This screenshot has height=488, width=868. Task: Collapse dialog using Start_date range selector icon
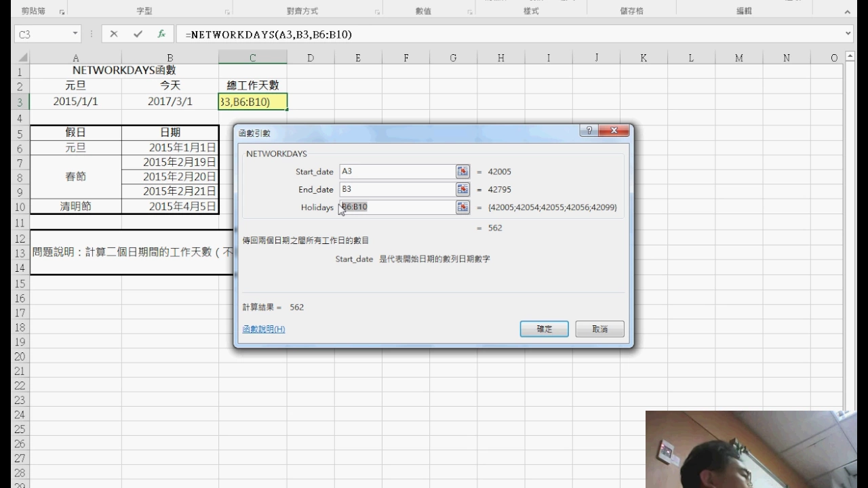(462, 171)
